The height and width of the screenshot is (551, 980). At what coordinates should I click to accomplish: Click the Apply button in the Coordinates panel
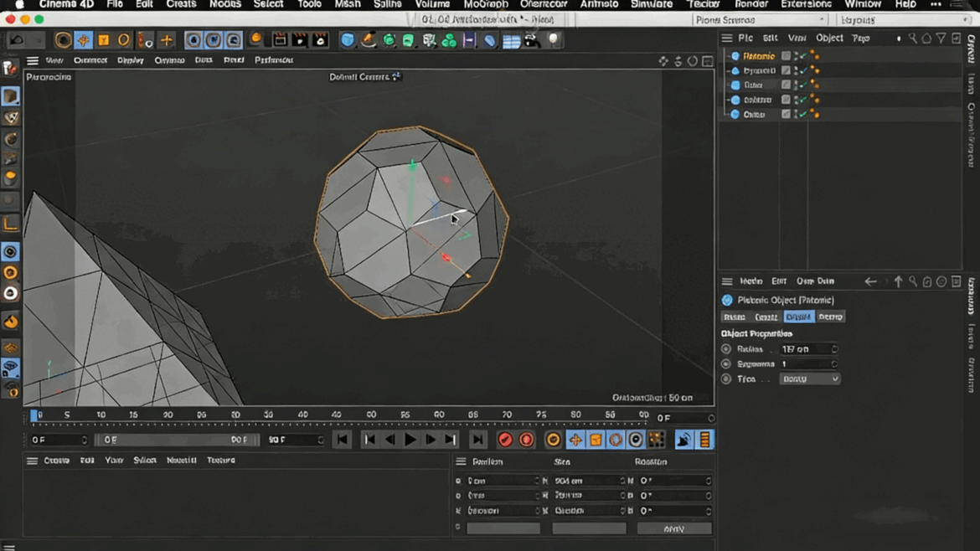pyautogui.click(x=674, y=528)
